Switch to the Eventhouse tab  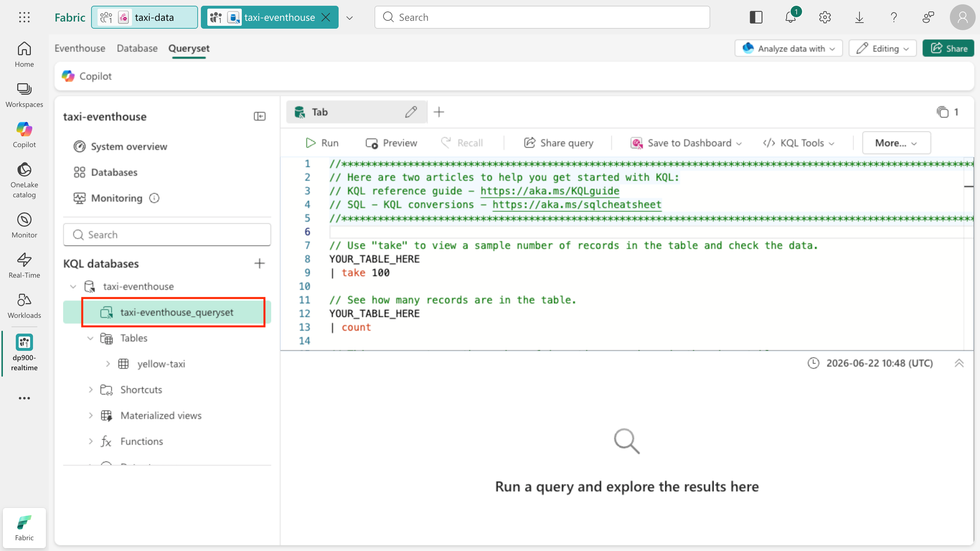tap(80, 48)
